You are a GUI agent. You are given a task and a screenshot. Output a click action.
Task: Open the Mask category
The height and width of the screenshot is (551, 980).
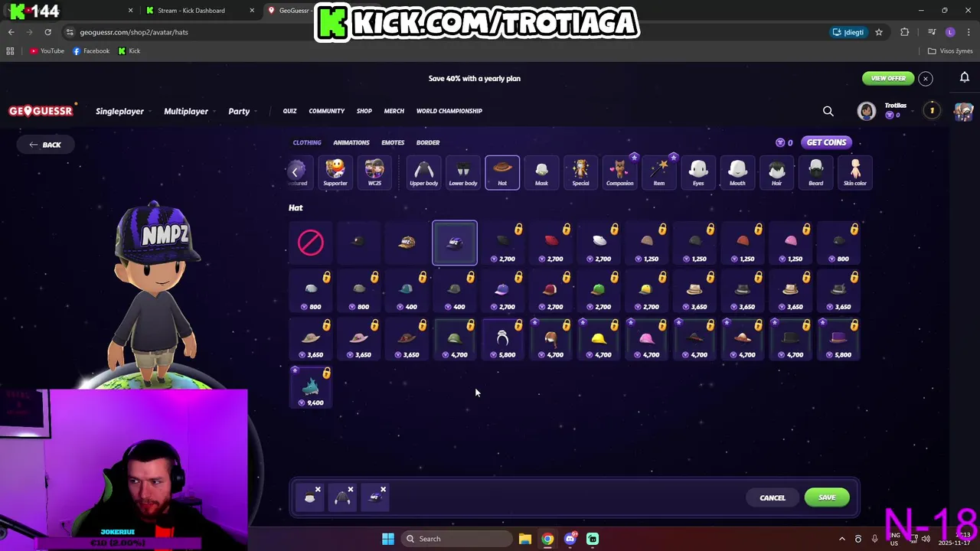[541, 172]
